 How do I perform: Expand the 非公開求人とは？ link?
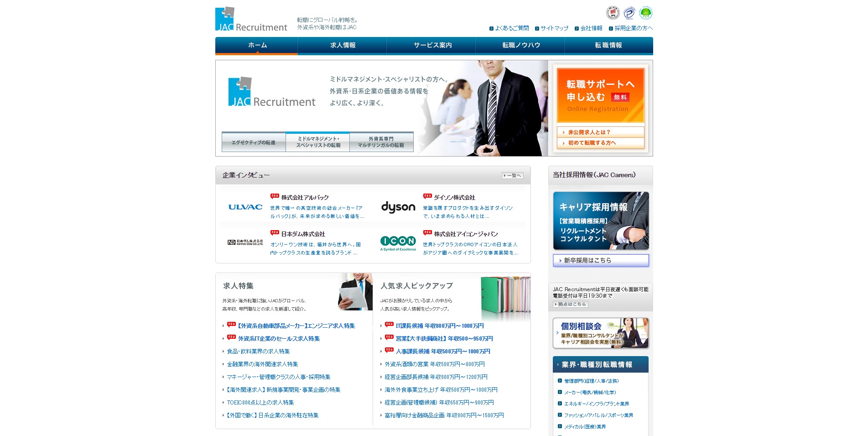pos(600,132)
